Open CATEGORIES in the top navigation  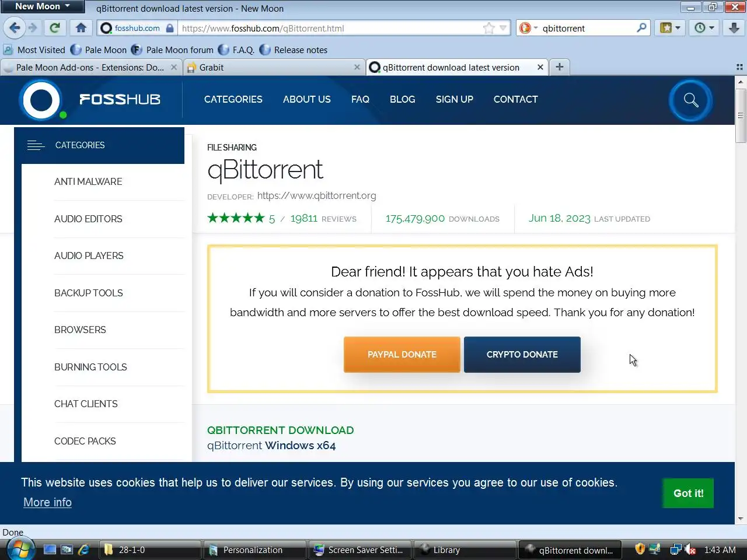[x=233, y=100]
